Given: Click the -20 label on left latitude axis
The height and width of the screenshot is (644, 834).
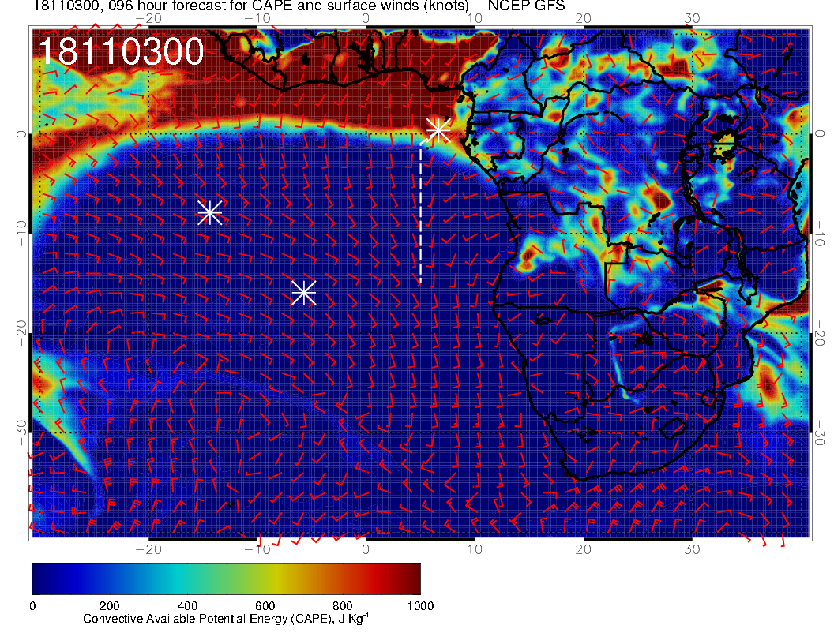Looking at the screenshot, I should coord(21,333).
